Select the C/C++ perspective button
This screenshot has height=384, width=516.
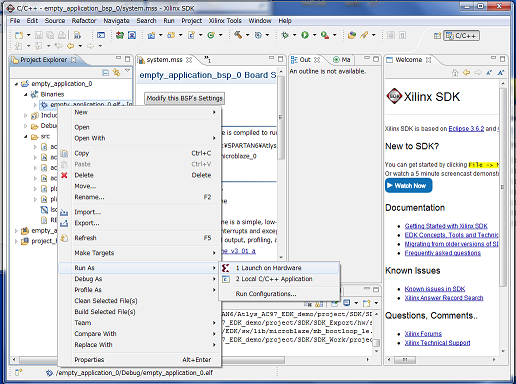[462, 36]
